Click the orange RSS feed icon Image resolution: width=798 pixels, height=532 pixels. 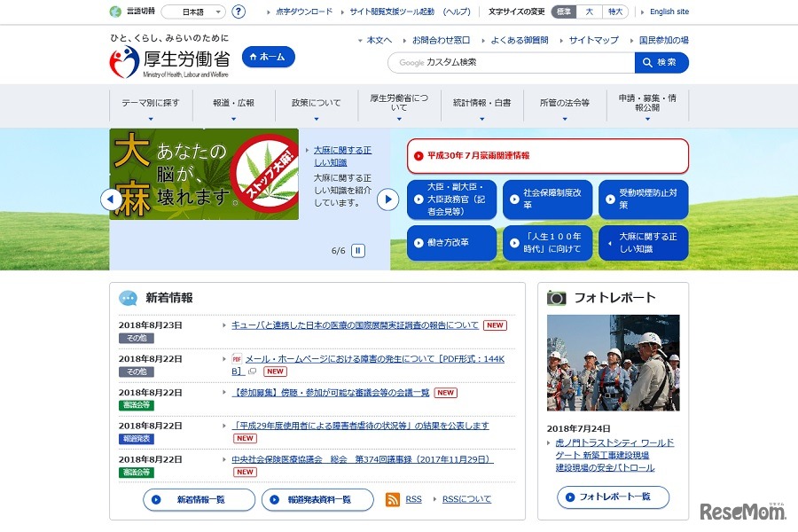391,499
